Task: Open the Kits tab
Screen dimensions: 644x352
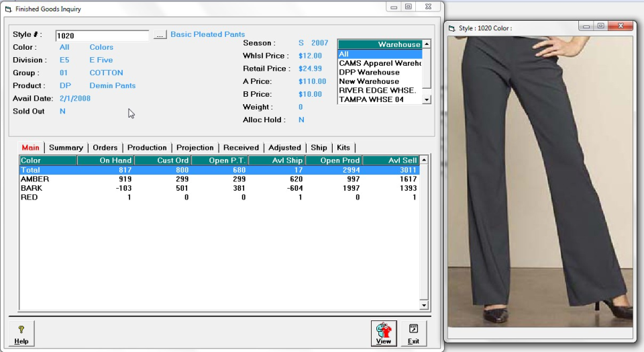Action: click(343, 148)
